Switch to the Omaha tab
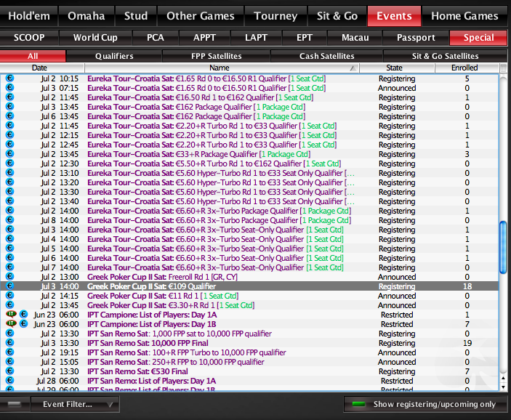Image resolution: width=511 pixels, height=420 pixels. pos(86,16)
